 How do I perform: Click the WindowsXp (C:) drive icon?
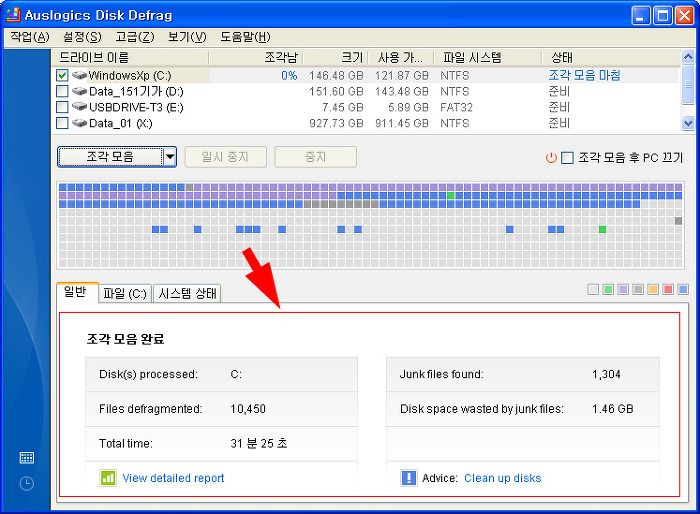(x=79, y=75)
